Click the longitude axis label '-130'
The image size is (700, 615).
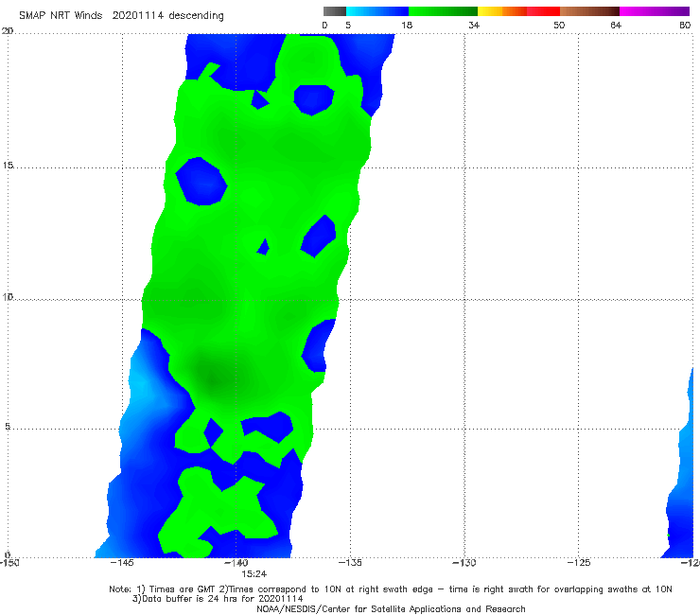pyautogui.click(x=464, y=562)
